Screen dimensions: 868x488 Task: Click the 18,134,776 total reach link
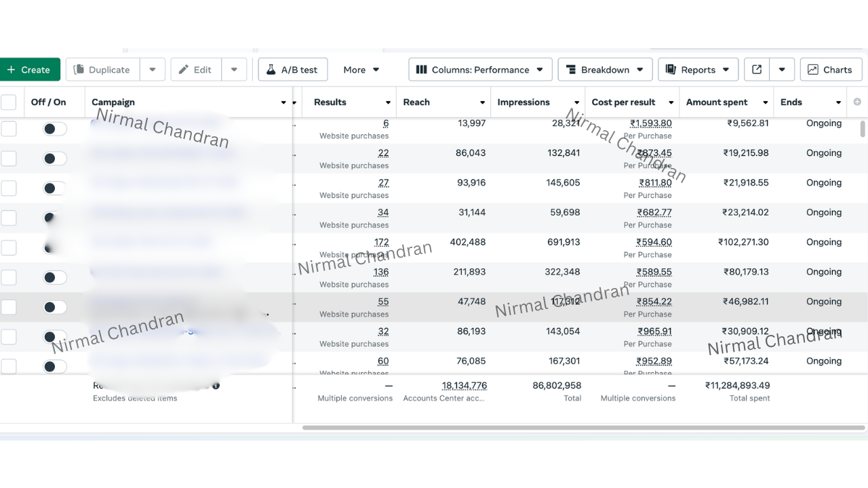click(x=464, y=386)
